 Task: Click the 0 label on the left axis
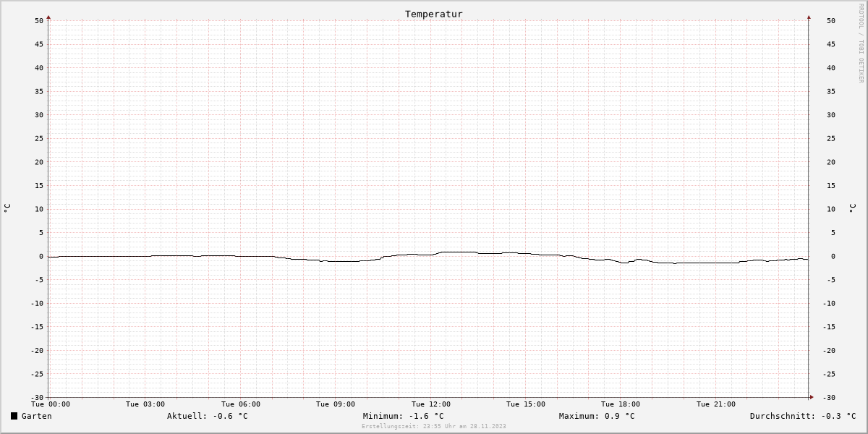[41, 256]
